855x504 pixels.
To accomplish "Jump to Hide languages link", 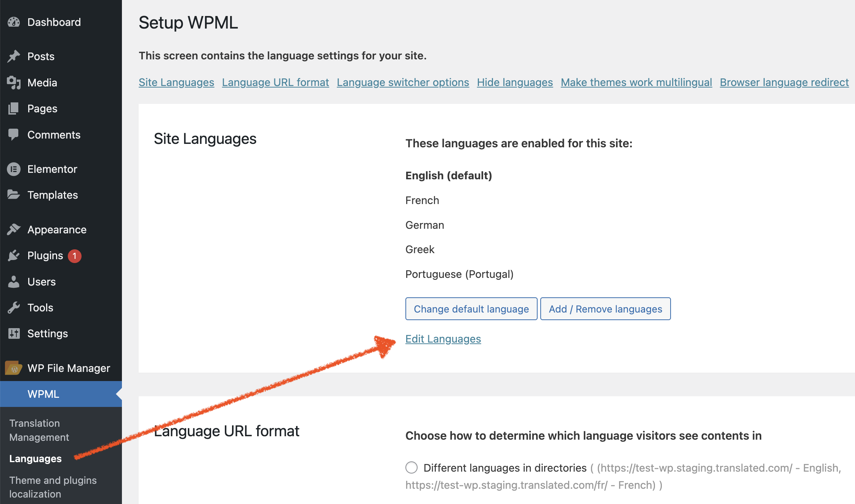I will pos(515,82).
